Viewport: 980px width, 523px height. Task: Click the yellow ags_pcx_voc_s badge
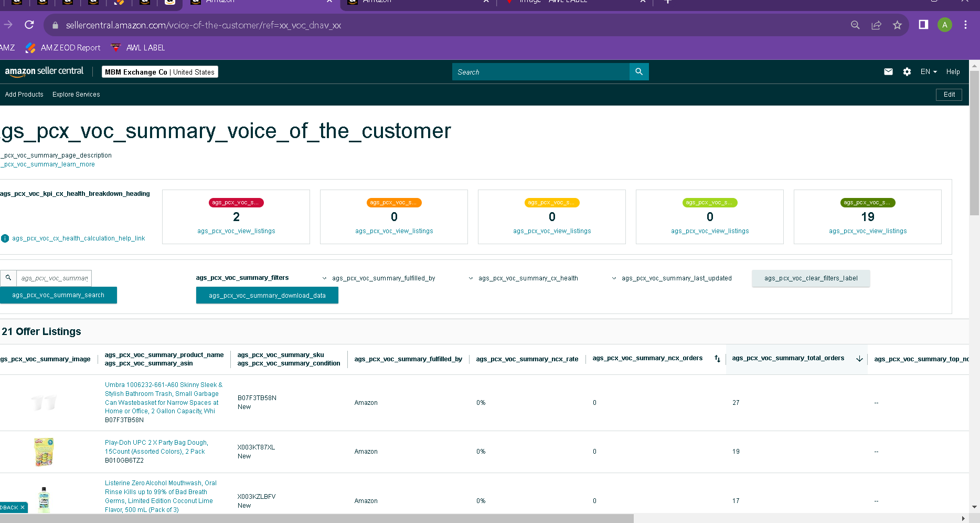click(552, 203)
